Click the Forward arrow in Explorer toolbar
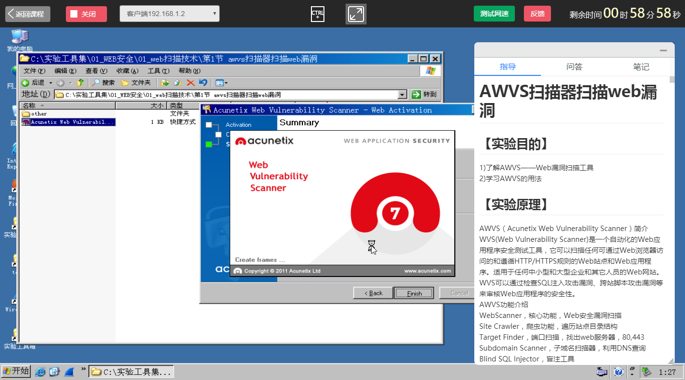This screenshot has height=380, width=685. click(x=60, y=83)
